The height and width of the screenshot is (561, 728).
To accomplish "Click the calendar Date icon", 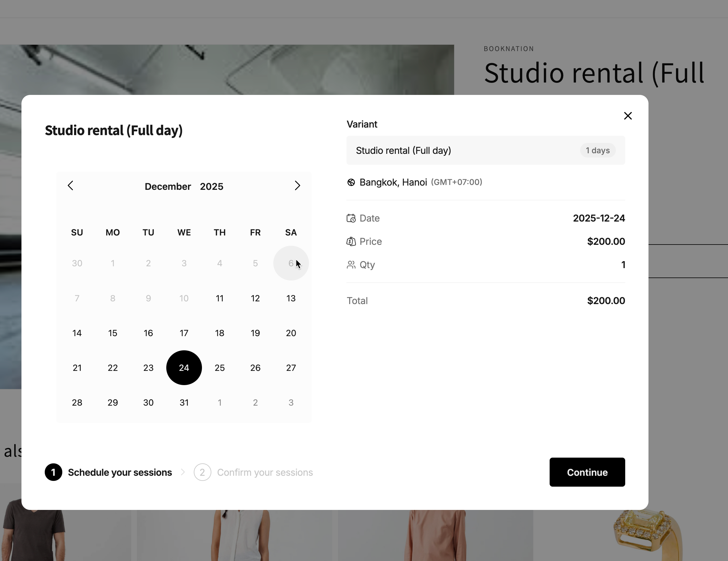I will 351,218.
